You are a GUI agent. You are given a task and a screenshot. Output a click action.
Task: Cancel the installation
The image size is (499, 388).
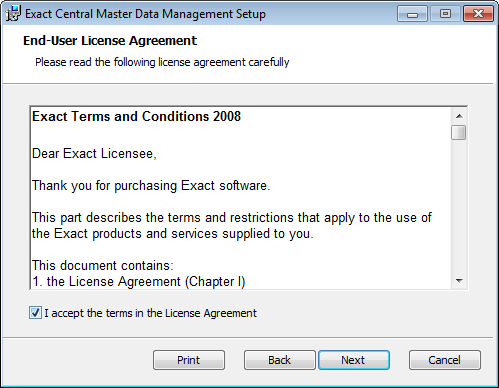pos(445,360)
